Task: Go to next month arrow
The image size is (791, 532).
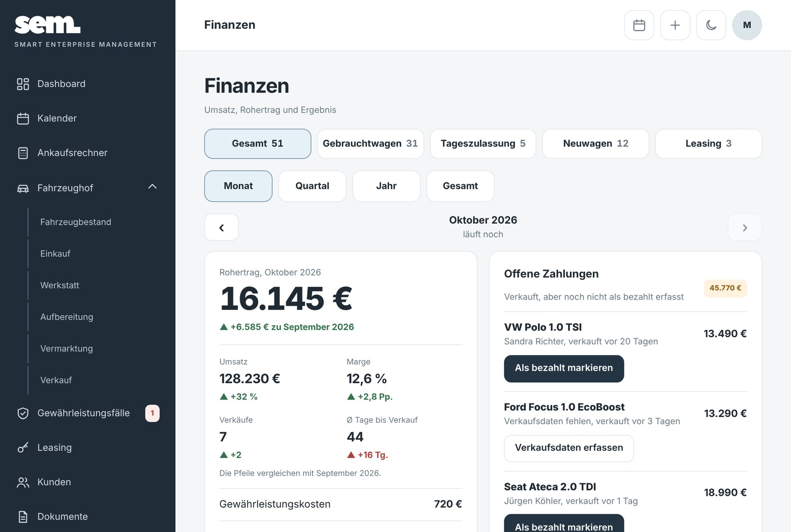Action: pos(744,227)
